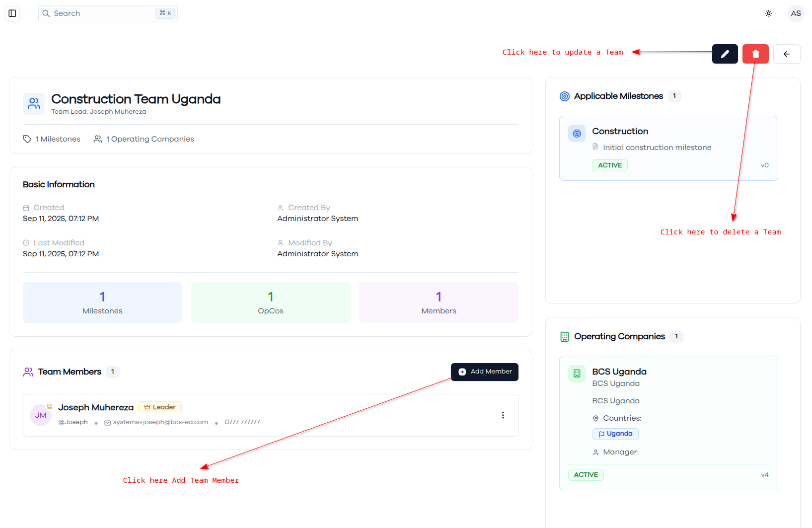This screenshot has width=812, height=528.
Task: Open the three-dot menu for Joseph Muhereza
Action: (x=503, y=415)
